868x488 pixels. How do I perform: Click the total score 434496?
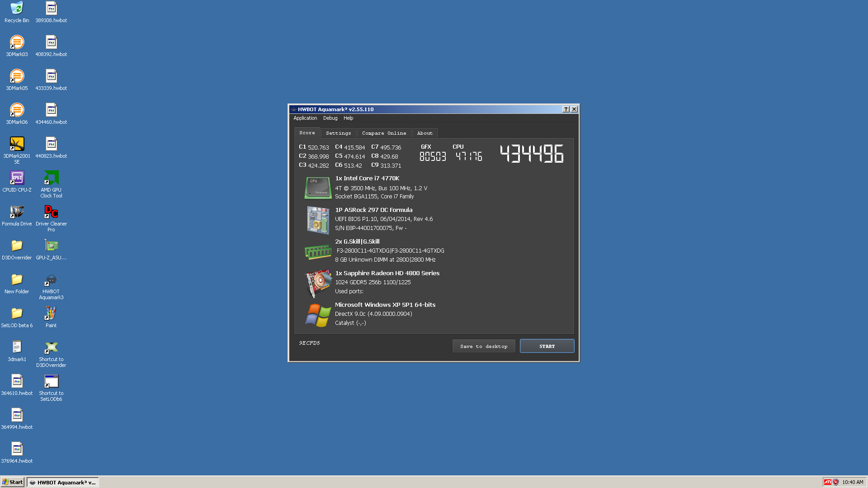[x=532, y=154]
